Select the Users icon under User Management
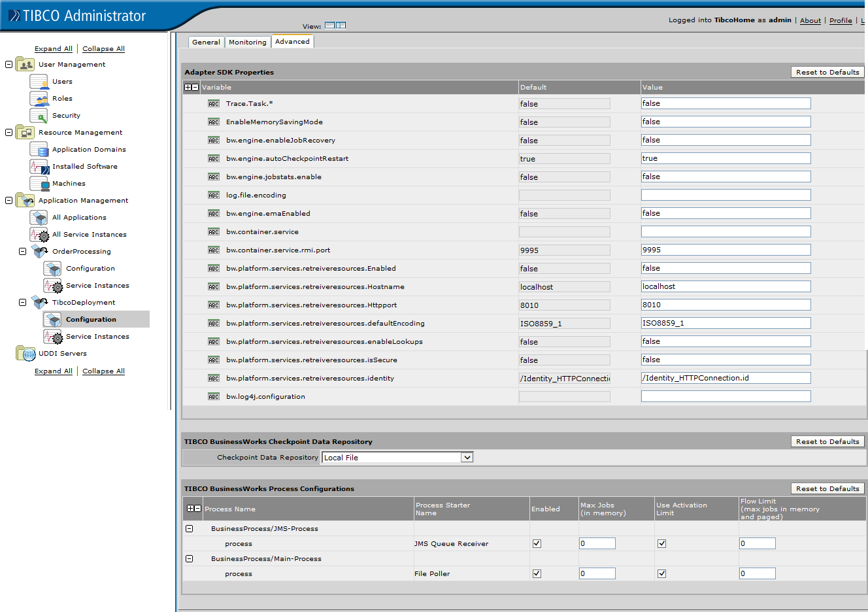 [39, 81]
